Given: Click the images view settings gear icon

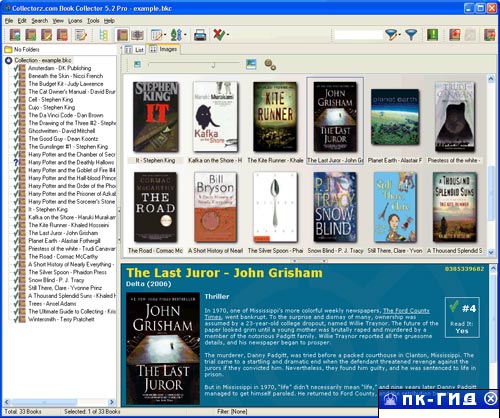Looking at the screenshot, I should point(270,64).
